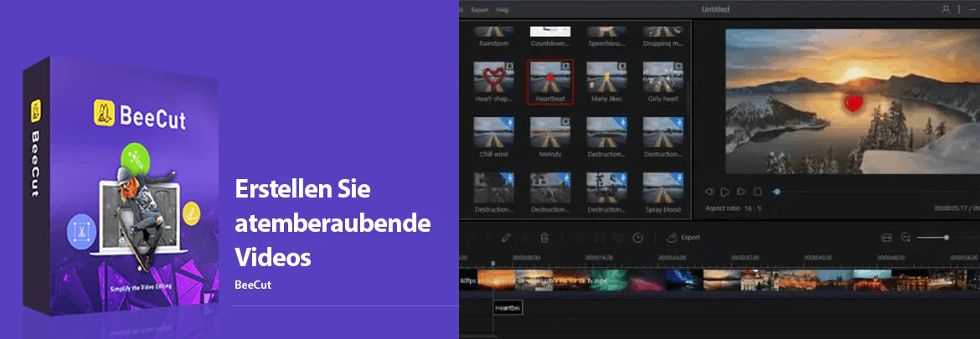Click the corner add icon on Many likes

pos(622,65)
